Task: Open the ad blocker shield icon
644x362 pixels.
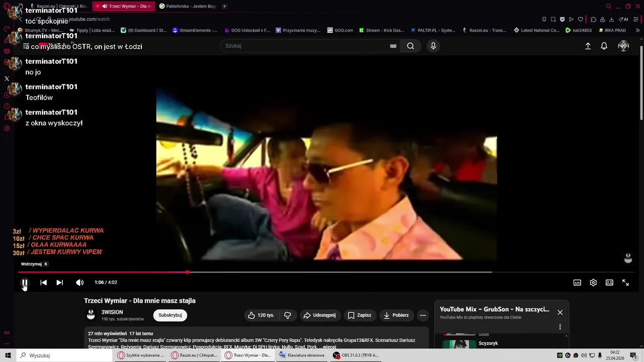Action: tap(562, 19)
